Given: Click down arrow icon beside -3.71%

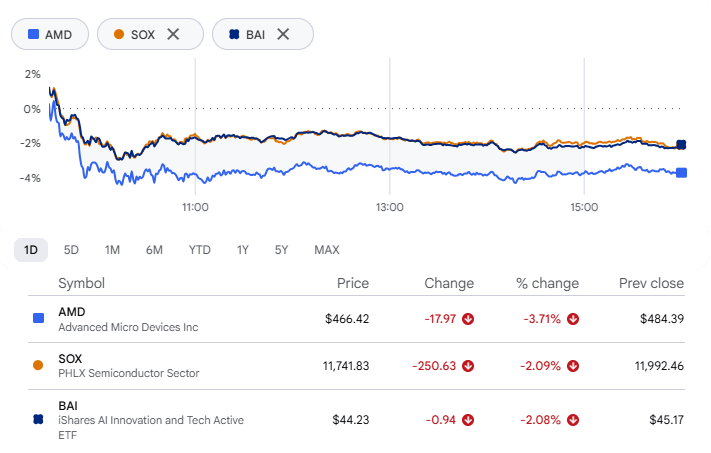Looking at the screenshot, I should [x=573, y=319].
